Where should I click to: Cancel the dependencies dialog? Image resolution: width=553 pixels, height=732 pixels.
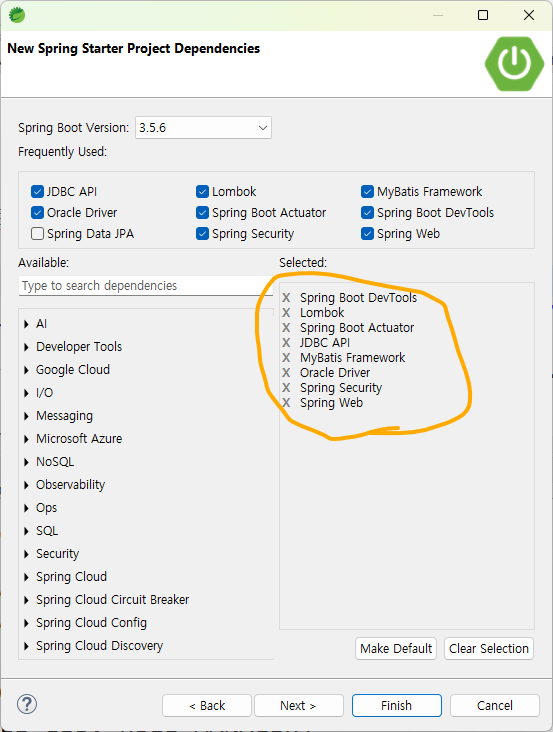click(495, 705)
